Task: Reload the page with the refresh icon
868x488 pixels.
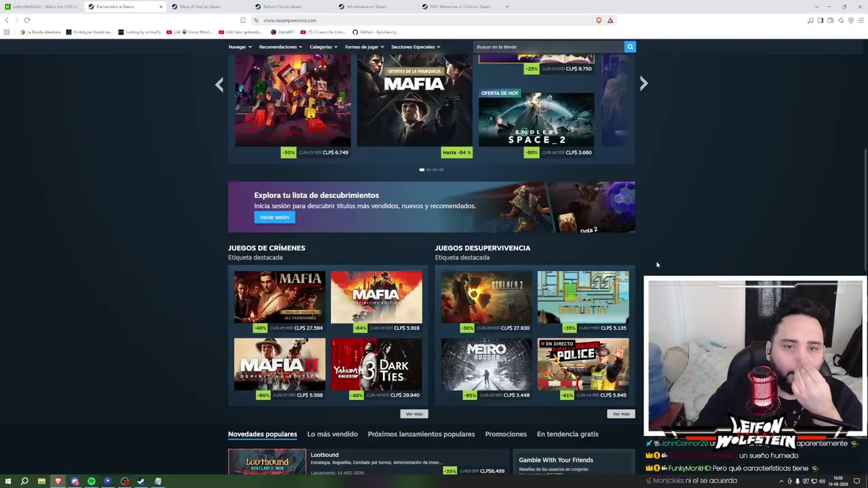Action: pyautogui.click(x=27, y=20)
